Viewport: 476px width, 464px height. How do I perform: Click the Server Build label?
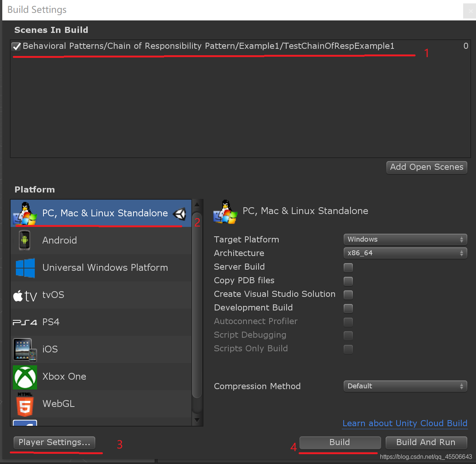239,267
